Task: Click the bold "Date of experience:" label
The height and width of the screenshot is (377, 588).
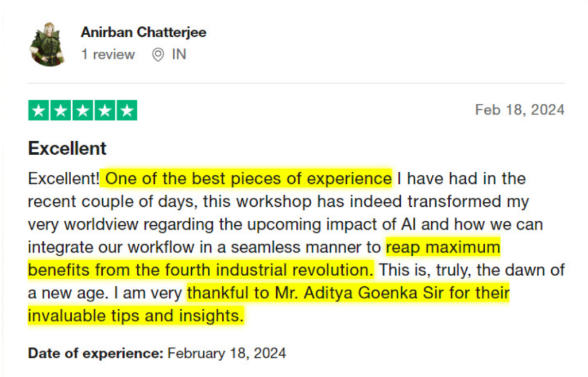Action: pos(96,353)
